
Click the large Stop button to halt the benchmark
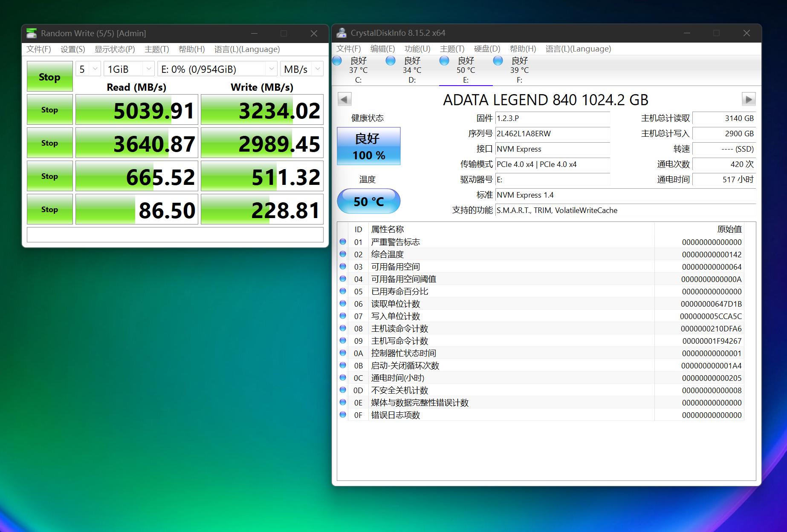49,77
